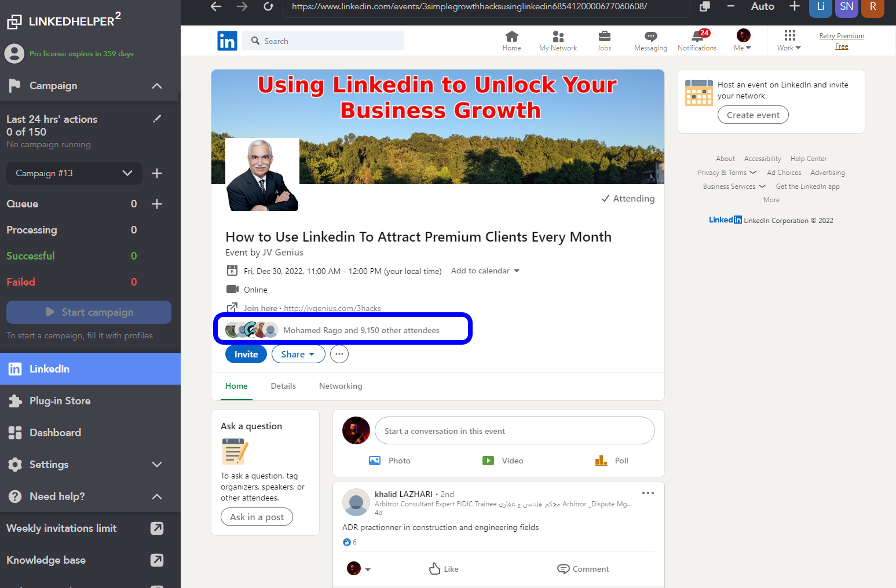Screen dimensions: 896x588
Task: Like khalid LAZHARI's post
Action: coord(444,569)
